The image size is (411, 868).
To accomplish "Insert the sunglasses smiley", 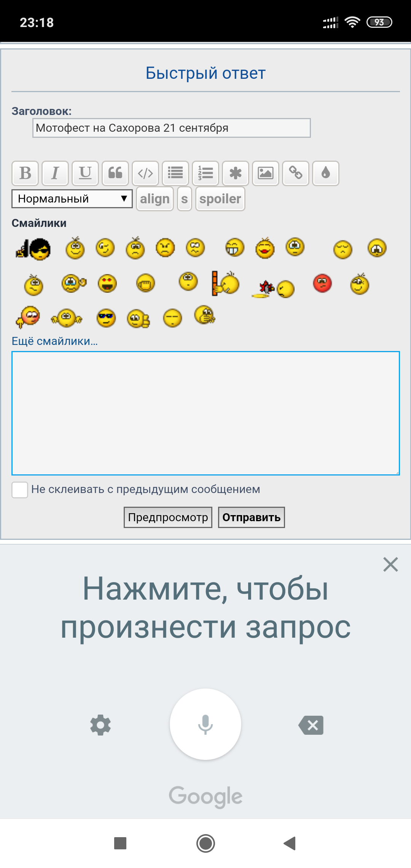I will [x=106, y=318].
